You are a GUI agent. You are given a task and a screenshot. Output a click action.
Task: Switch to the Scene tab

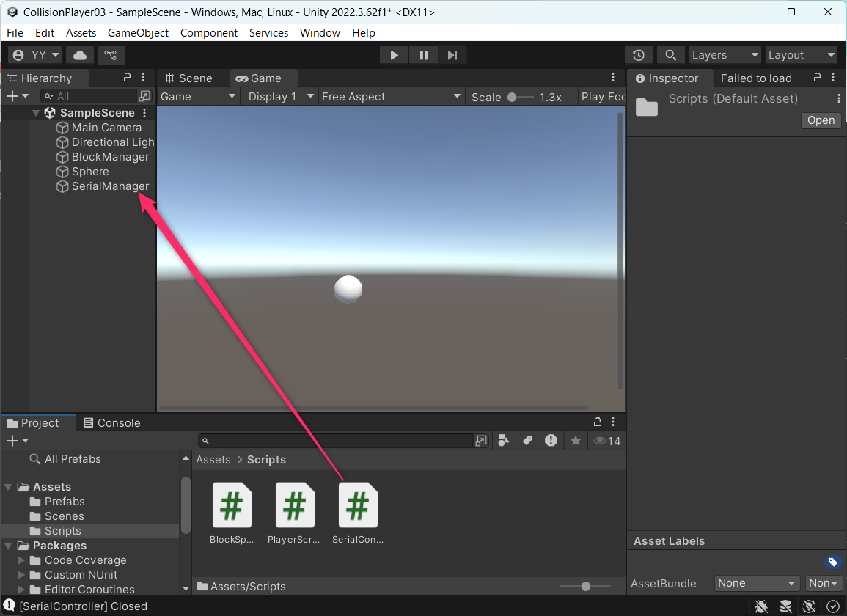click(189, 78)
